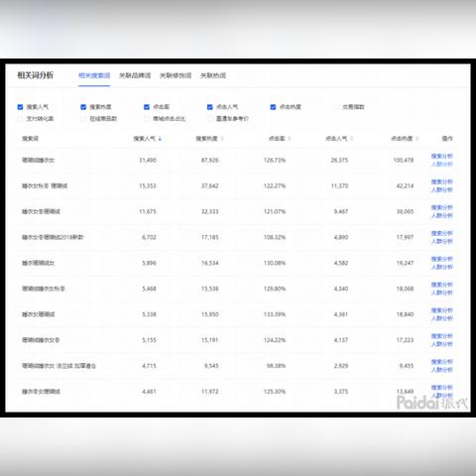Open 人群分析 for the 4,715 row
The image size is (476, 476).
pyautogui.click(x=441, y=370)
